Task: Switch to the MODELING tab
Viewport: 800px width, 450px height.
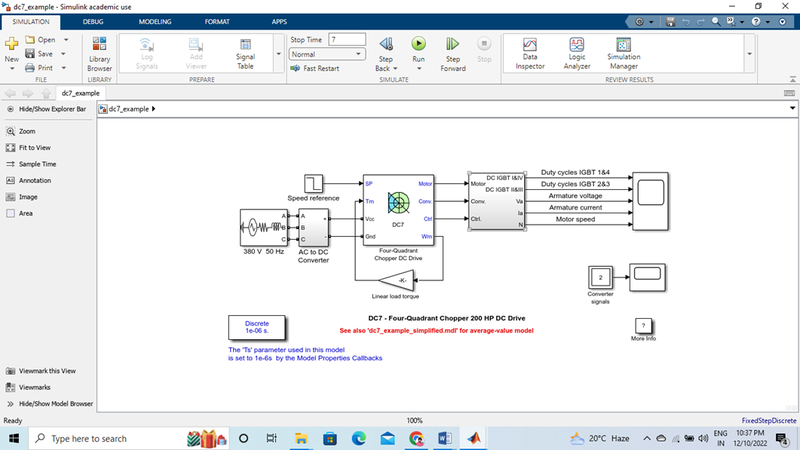Action: 155,22
